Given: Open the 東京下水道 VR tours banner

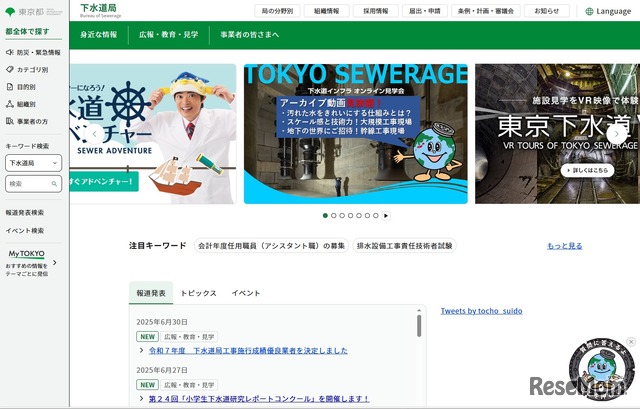Looking at the screenshot, I should click(x=558, y=133).
